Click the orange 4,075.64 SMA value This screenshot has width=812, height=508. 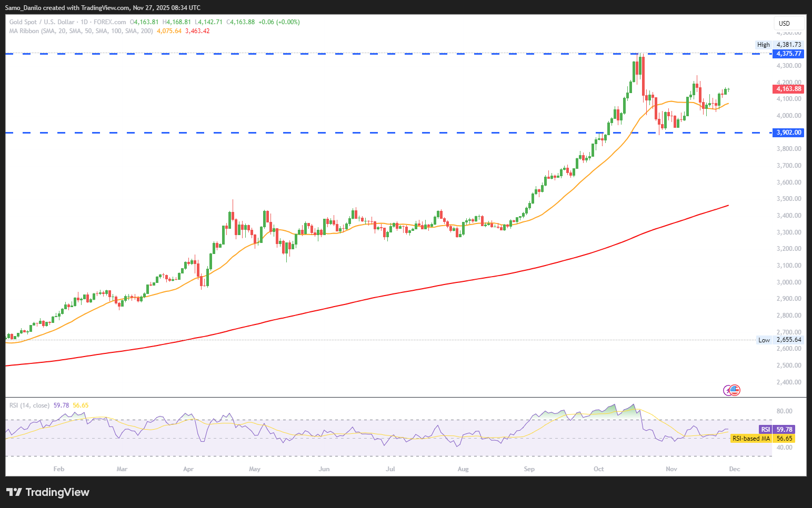[169, 31]
